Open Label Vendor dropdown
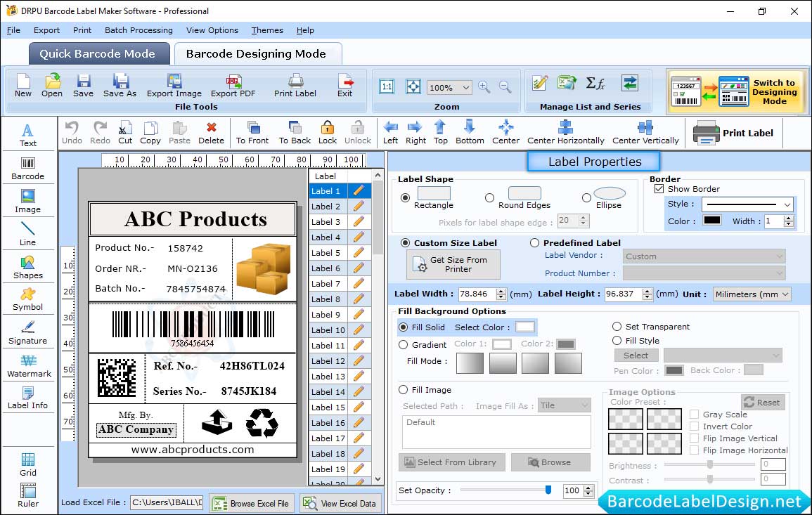The width and height of the screenshot is (812, 515). click(704, 256)
